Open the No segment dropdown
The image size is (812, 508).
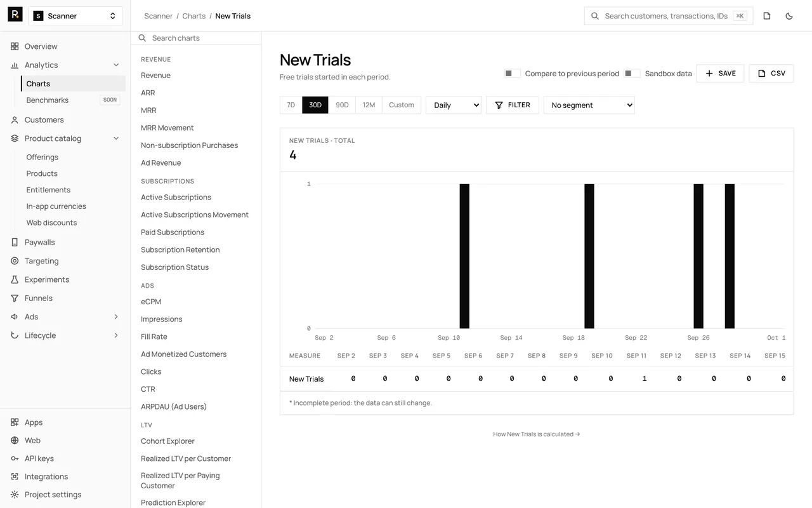pos(589,105)
